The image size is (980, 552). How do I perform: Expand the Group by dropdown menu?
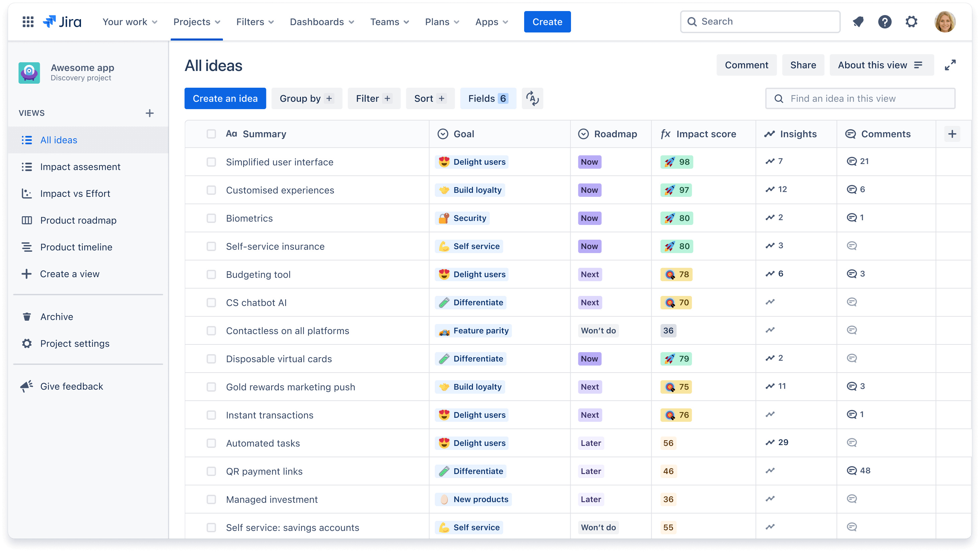[x=306, y=98]
